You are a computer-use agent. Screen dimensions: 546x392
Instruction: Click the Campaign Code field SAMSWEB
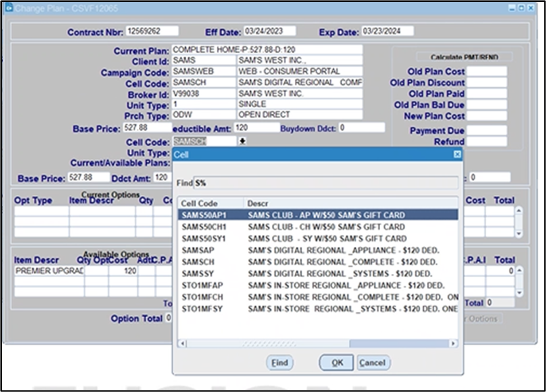pyautogui.click(x=203, y=71)
